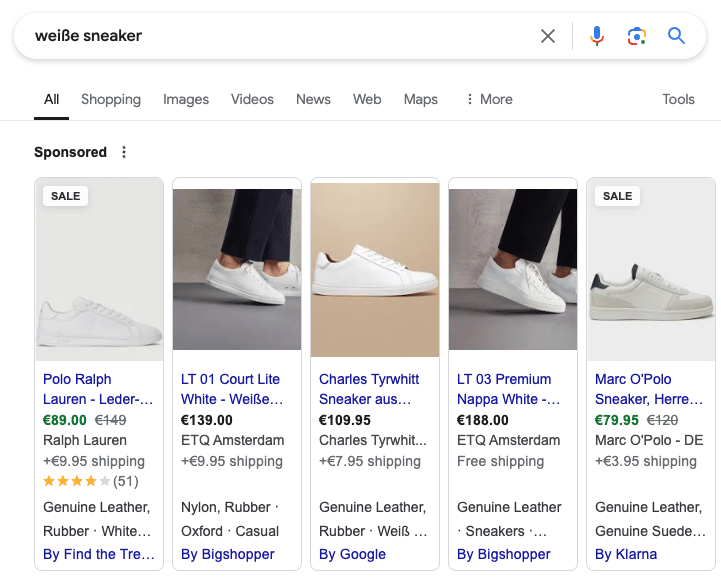Switch to the Images tab

[x=186, y=99]
